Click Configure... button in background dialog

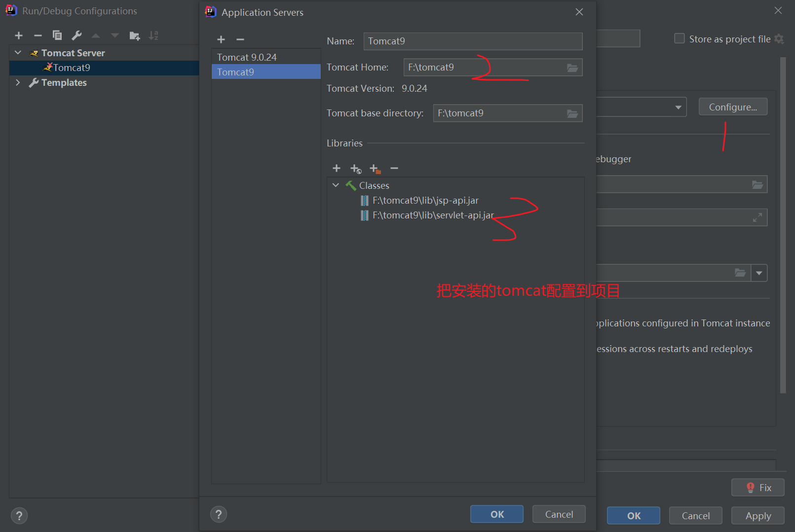733,107
